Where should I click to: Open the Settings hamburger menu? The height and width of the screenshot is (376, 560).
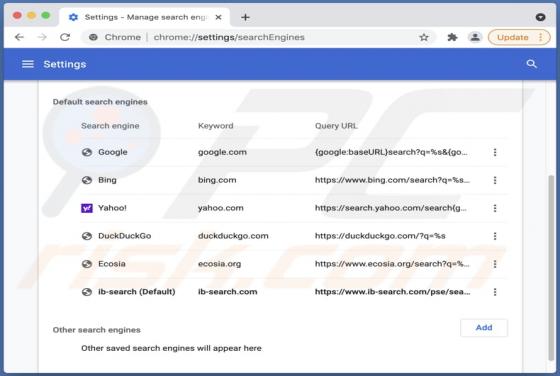(28, 64)
